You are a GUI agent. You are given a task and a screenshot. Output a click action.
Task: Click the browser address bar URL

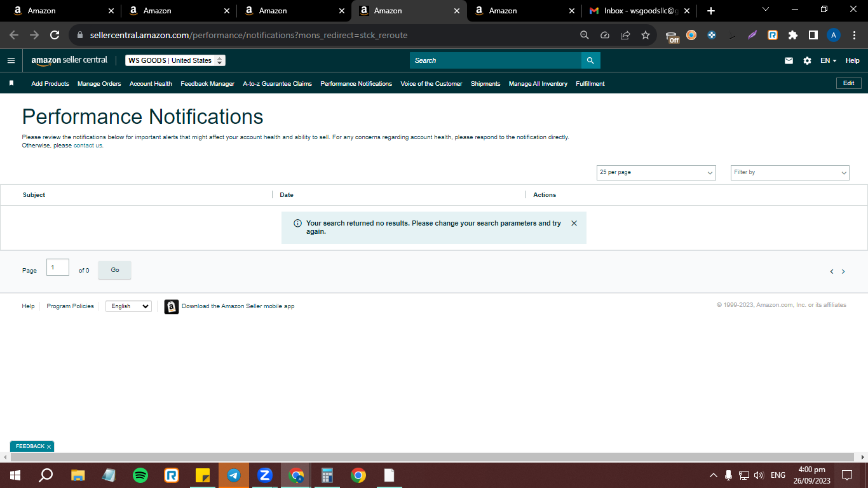click(248, 36)
